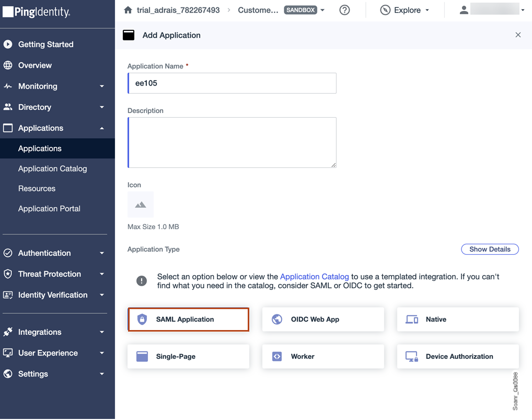
Task: Select the Native application type icon
Action: (411, 319)
